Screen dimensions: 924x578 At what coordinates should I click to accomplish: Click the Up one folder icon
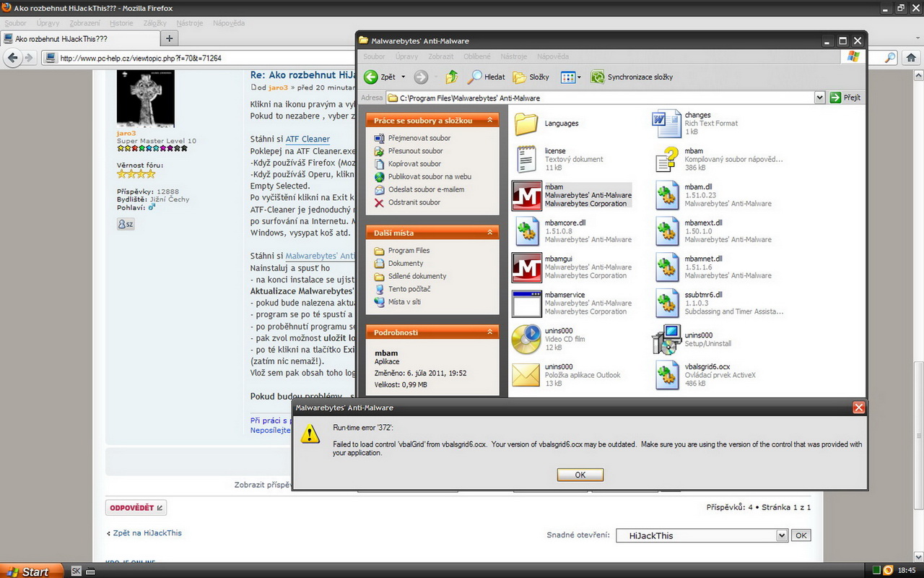click(x=452, y=77)
